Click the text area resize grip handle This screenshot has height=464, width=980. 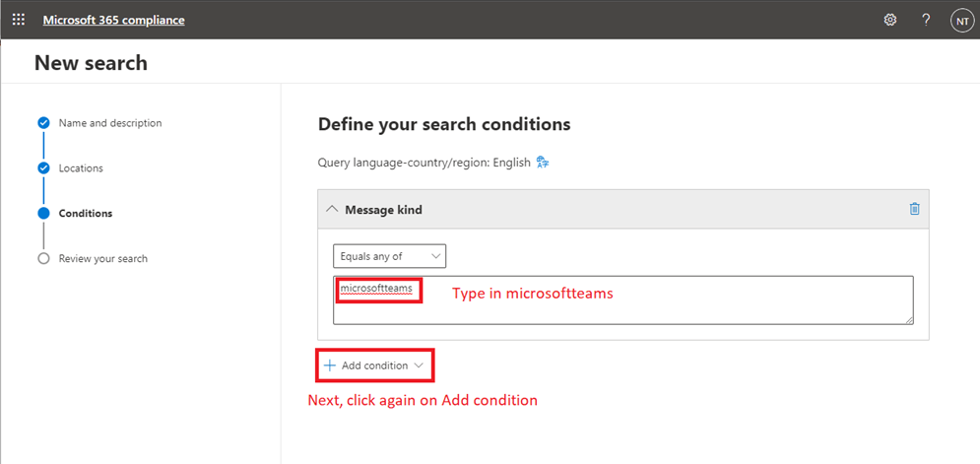(909, 319)
